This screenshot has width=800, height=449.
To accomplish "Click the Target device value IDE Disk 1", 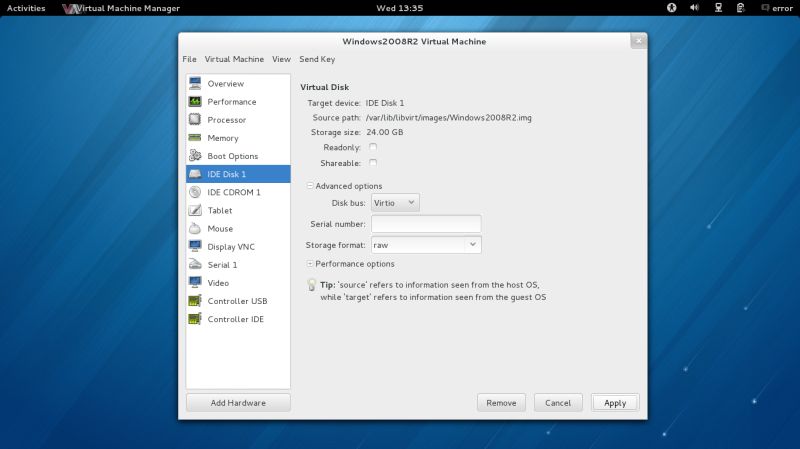I will [x=385, y=103].
